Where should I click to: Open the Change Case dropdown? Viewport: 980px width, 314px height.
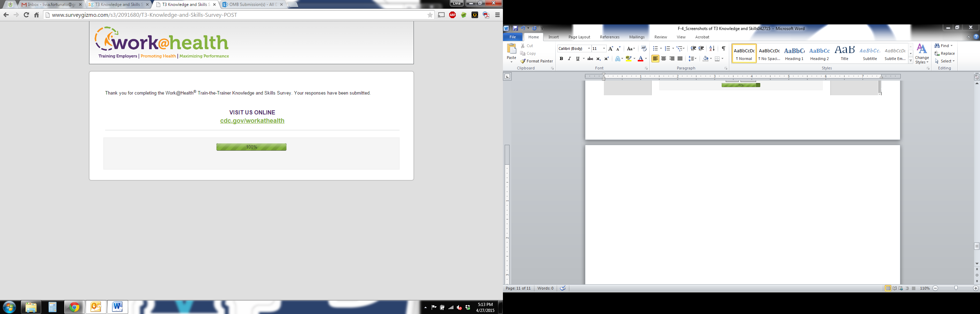(x=631, y=48)
